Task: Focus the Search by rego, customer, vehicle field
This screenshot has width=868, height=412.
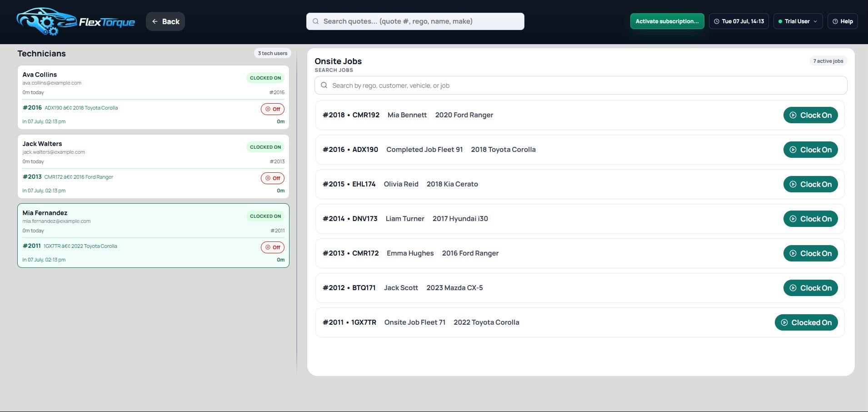Action: (x=581, y=85)
